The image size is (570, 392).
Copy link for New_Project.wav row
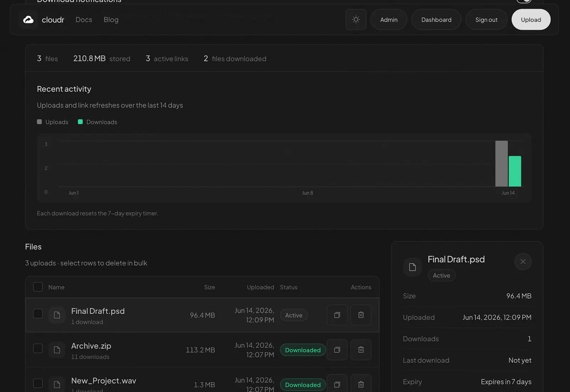coord(337,385)
